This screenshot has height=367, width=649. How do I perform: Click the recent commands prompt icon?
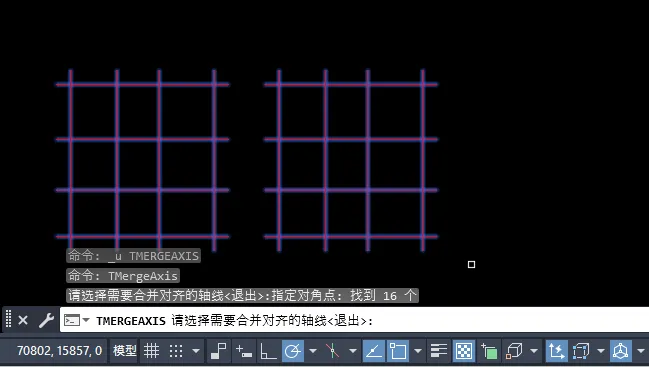72,320
